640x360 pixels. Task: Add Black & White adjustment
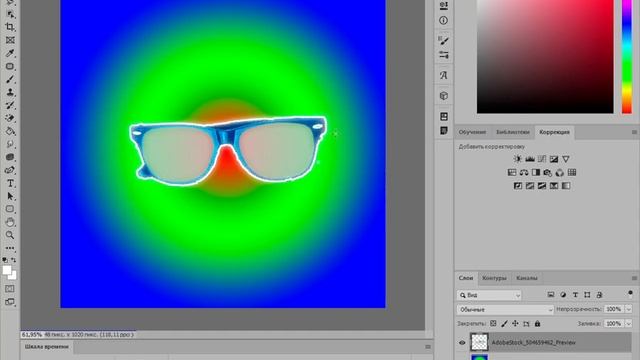tap(536, 172)
